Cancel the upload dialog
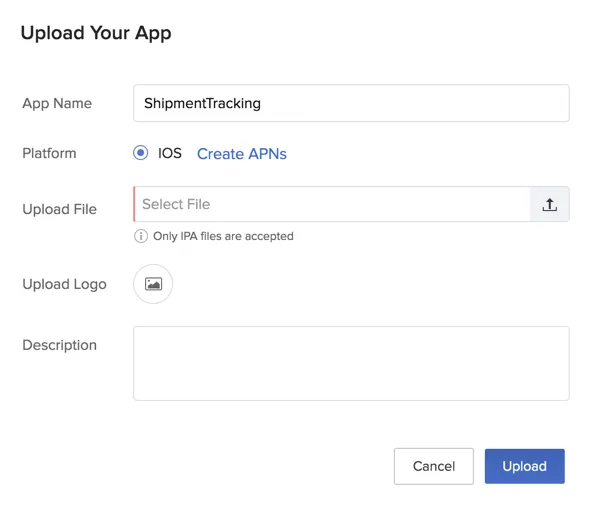 pyautogui.click(x=434, y=466)
